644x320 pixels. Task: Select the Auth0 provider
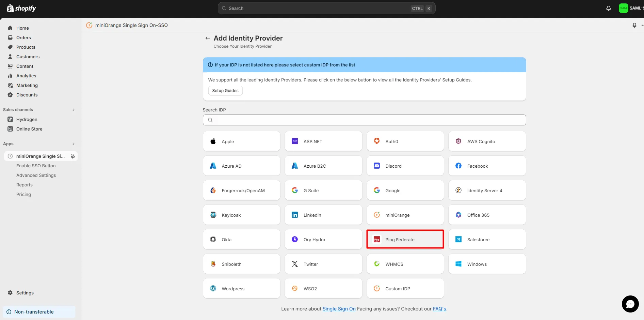coord(405,141)
